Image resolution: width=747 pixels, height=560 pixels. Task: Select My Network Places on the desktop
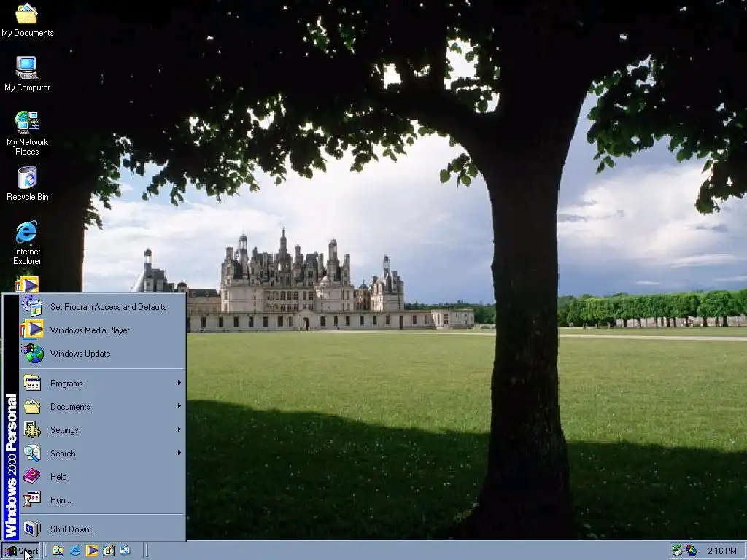pos(27,133)
